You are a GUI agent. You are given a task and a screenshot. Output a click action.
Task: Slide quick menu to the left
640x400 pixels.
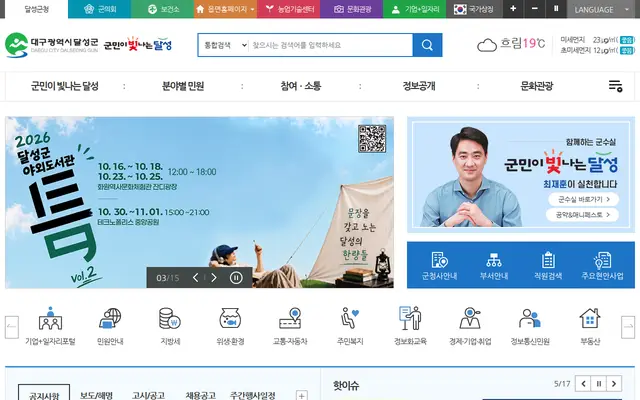[x=12, y=327]
